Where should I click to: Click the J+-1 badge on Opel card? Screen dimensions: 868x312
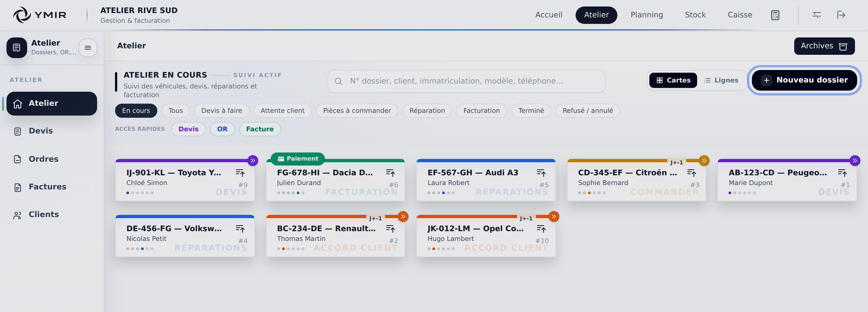point(526,218)
